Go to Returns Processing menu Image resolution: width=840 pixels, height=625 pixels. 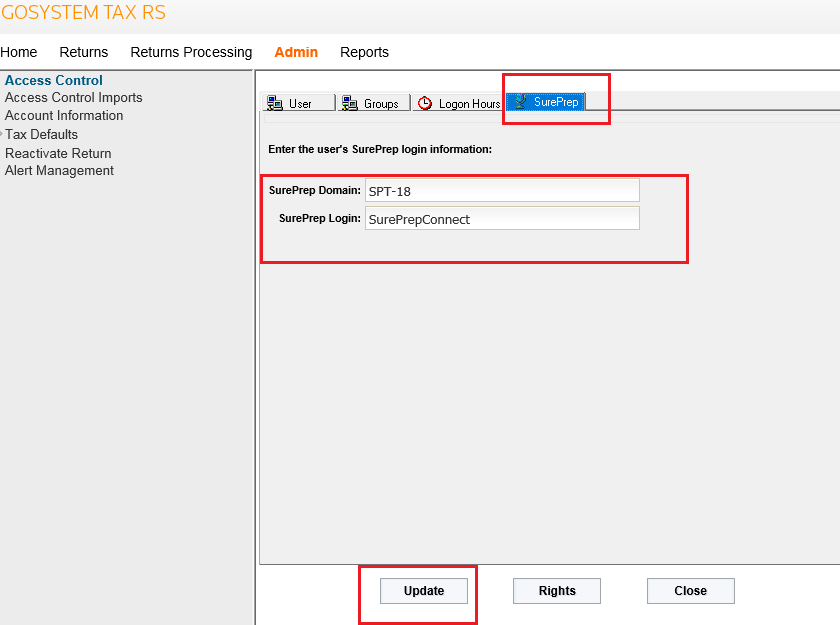tap(191, 52)
